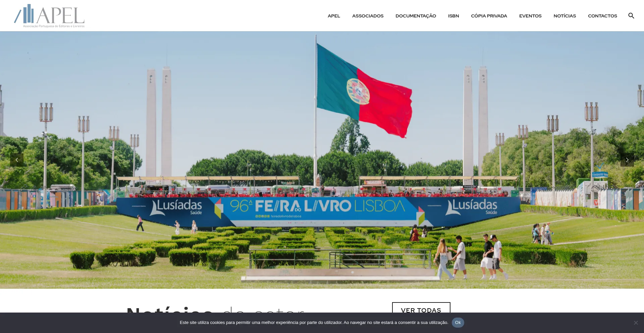This screenshot has width=644, height=333.
Task: Accept cookies with the Ok button
Action: point(458,323)
